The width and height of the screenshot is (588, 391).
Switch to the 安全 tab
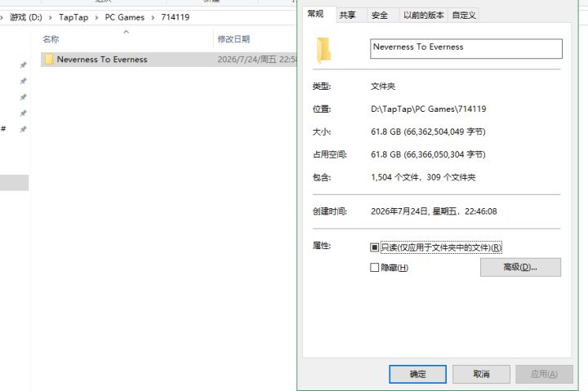380,16
